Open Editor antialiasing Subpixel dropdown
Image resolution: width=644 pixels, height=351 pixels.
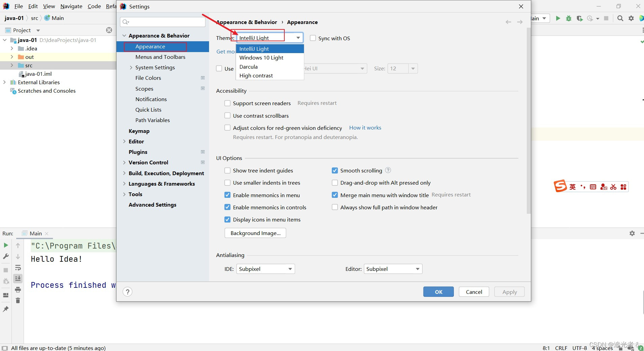[393, 269]
